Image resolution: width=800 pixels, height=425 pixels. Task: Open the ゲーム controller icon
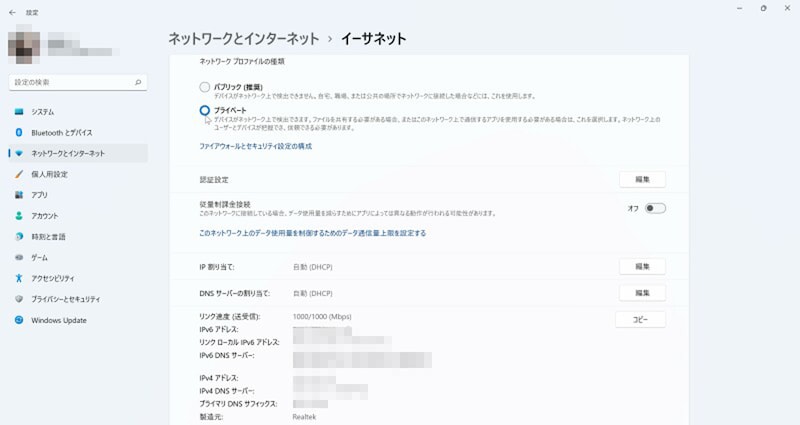click(x=19, y=258)
